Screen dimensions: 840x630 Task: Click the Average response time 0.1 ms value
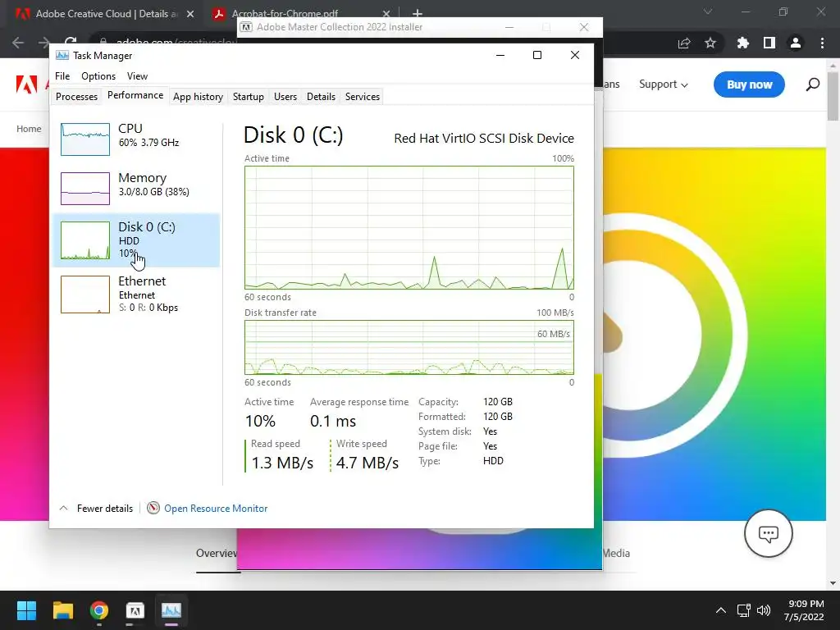(x=333, y=421)
